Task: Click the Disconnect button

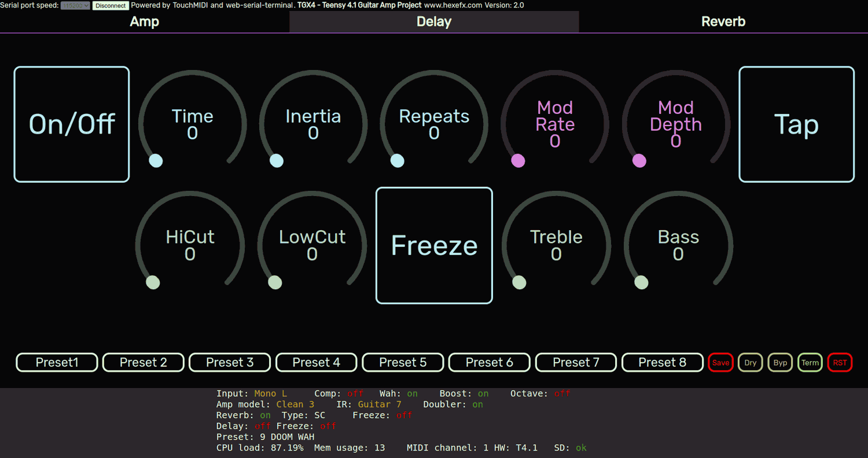Action: click(111, 5)
